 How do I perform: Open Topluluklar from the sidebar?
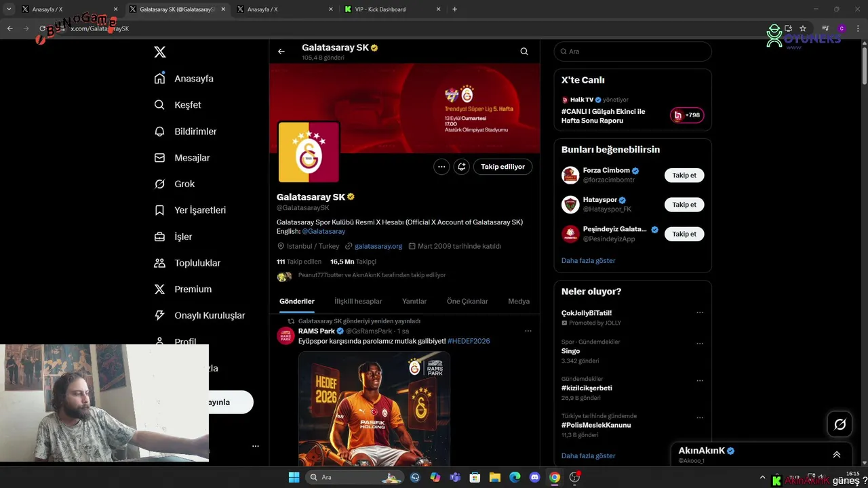(x=187, y=263)
